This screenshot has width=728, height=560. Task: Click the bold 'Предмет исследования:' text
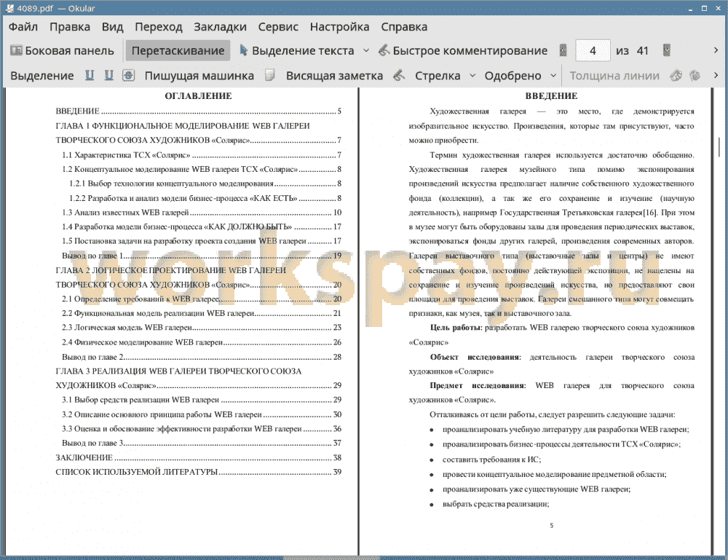pos(478,385)
